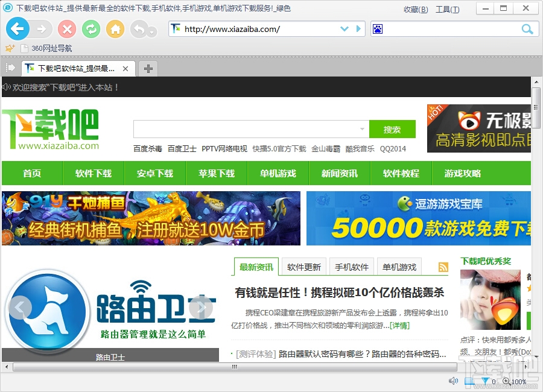543x392 pixels.
Task: Click the green 搜索 button
Action: pos(392,129)
